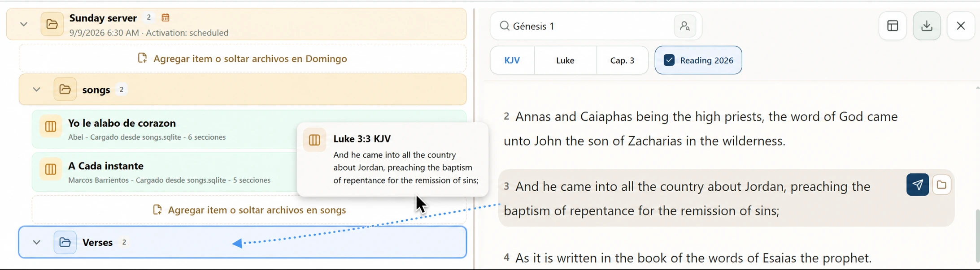Expand the Verses folder chevron

click(37, 242)
